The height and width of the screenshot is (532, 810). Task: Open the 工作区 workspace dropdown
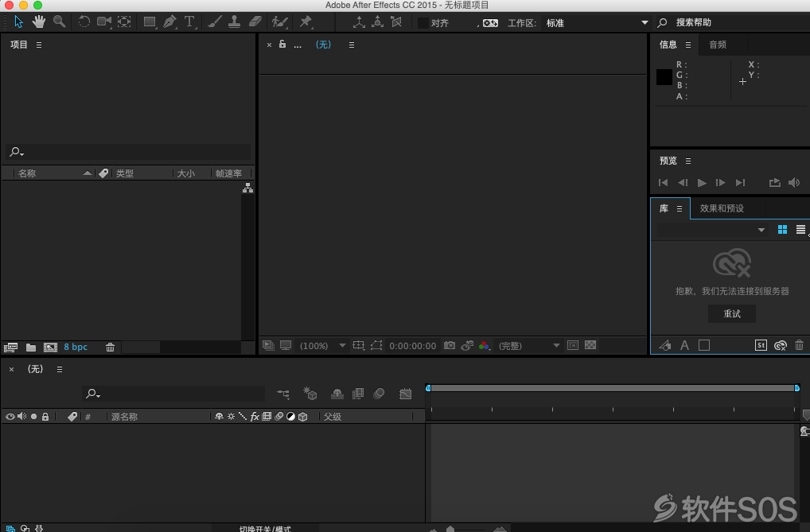(x=598, y=23)
